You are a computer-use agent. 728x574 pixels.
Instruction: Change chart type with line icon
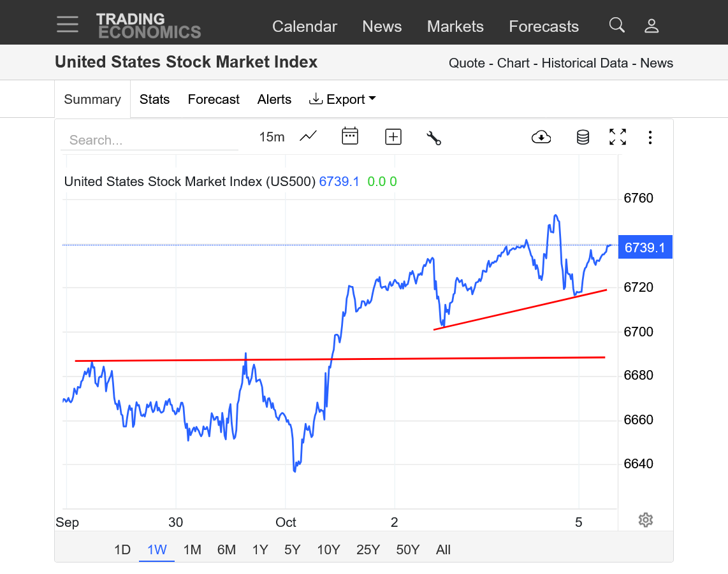point(309,136)
